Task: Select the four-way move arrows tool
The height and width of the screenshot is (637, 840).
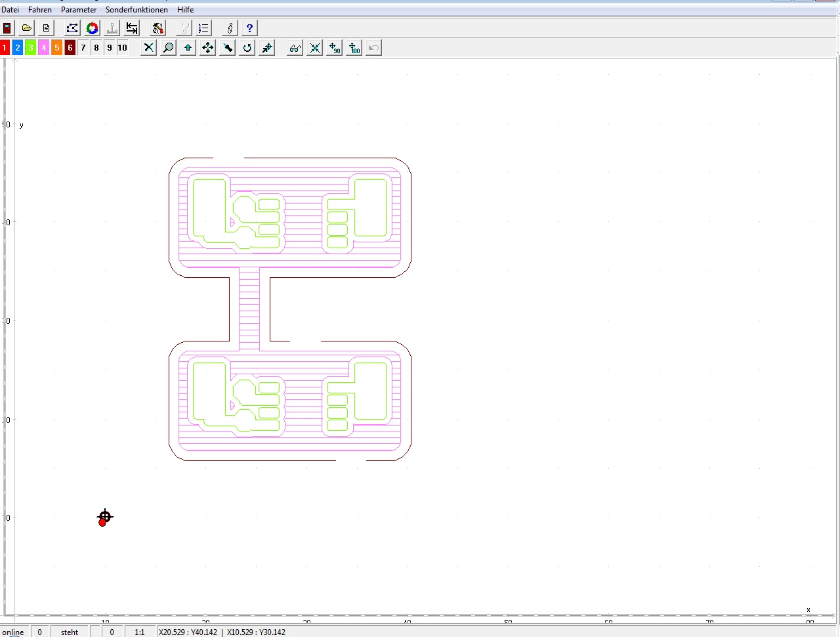Action: (208, 48)
